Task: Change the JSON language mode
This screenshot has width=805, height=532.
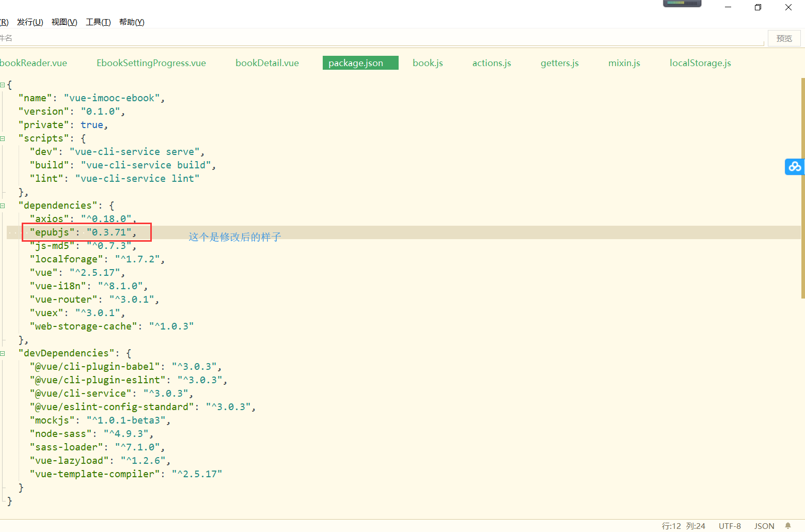Action: [x=764, y=526]
